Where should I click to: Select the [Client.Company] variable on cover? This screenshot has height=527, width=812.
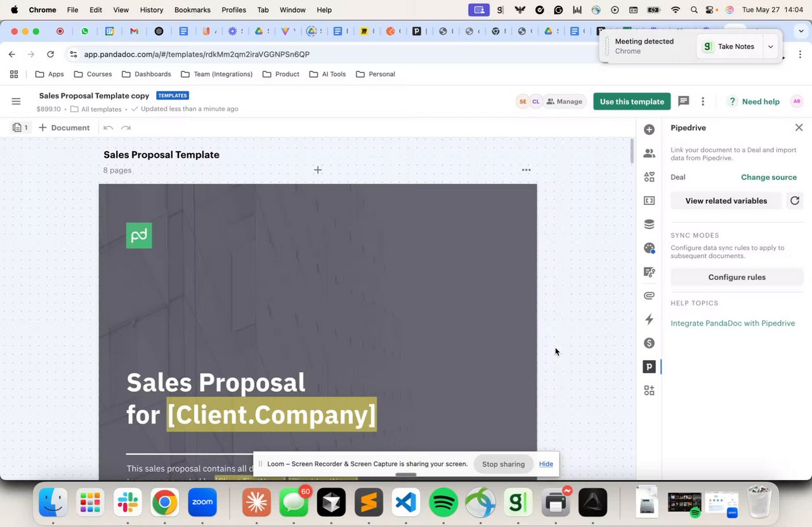[272, 415]
